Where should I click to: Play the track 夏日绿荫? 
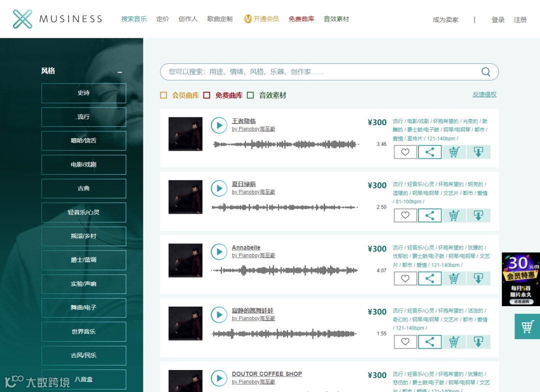coord(219,188)
